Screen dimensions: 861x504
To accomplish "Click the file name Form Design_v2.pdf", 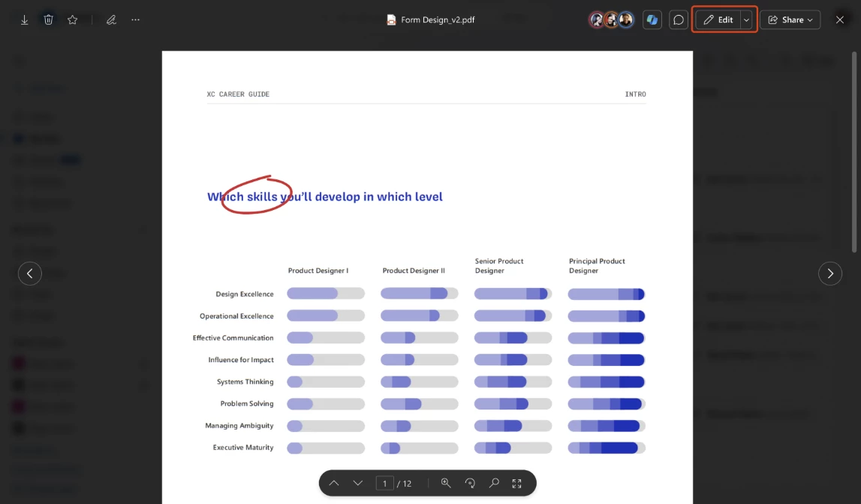I will click(438, 19).
